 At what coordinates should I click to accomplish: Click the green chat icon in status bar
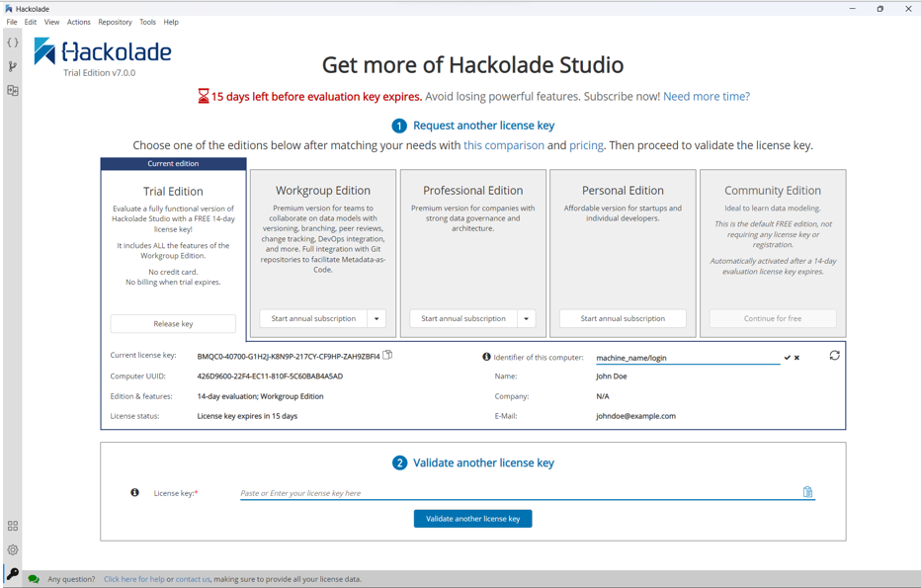point(33,578)
